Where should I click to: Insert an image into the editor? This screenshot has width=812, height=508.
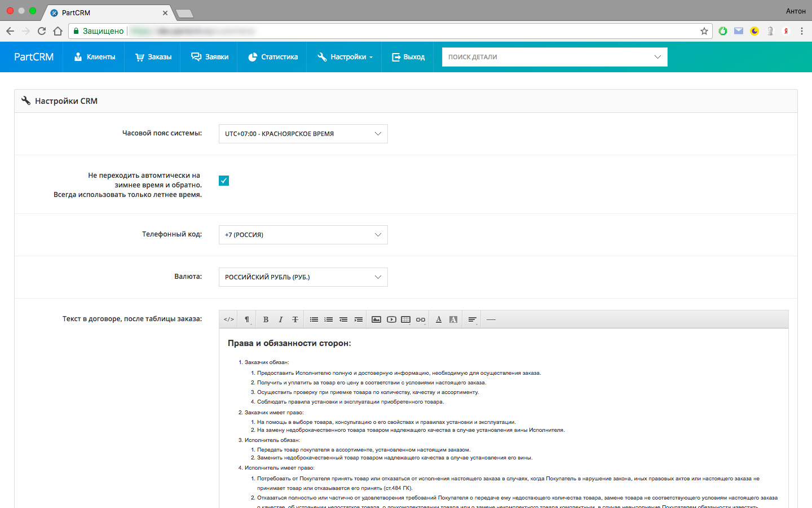click(376, 319)
